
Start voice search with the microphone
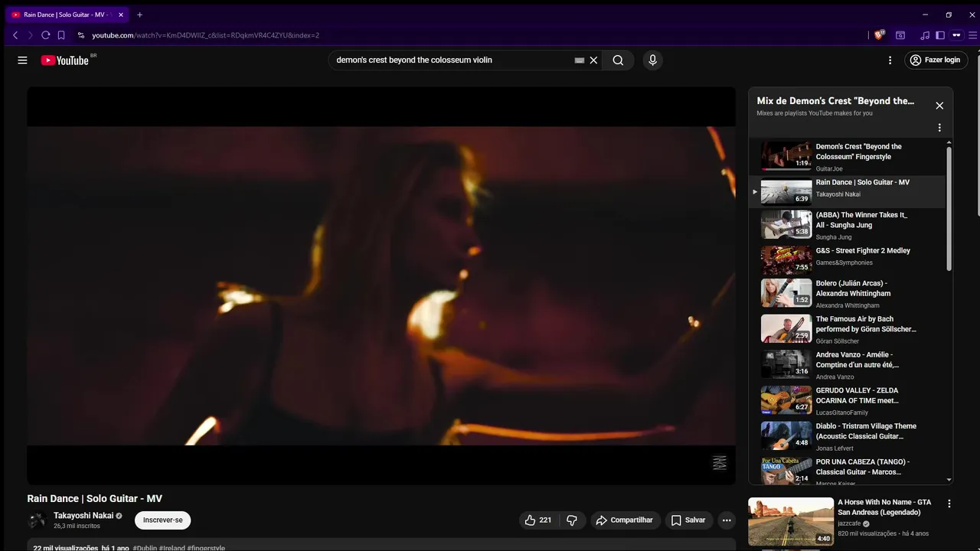pos(652,60)
